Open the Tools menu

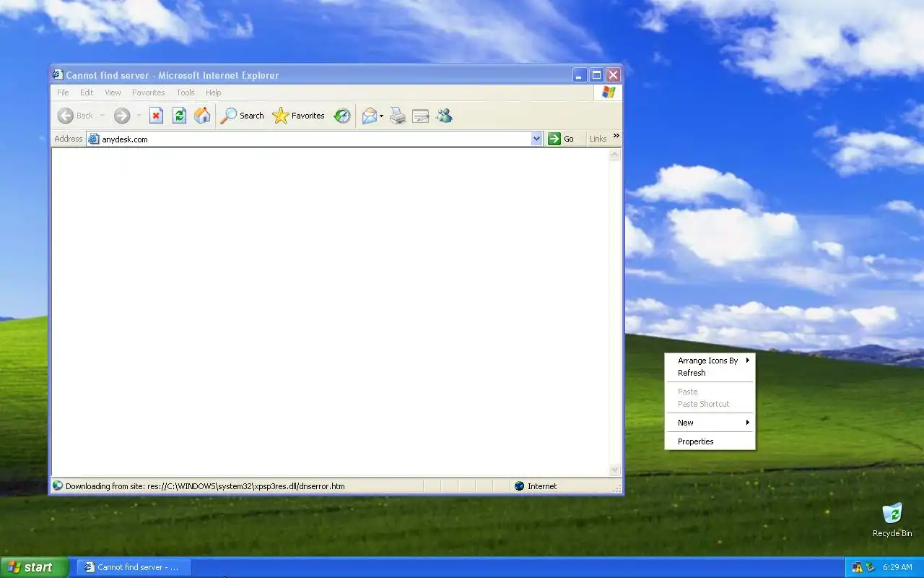[x=186, y=92]
